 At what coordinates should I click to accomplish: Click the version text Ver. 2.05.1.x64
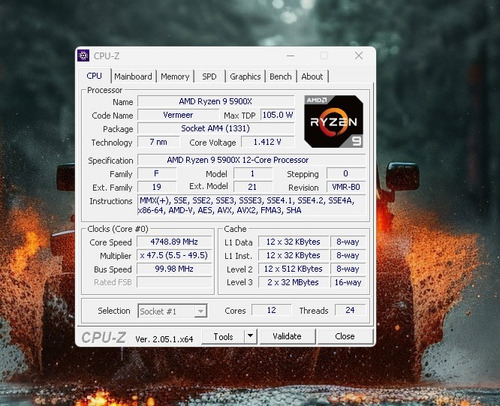(164, 339)
